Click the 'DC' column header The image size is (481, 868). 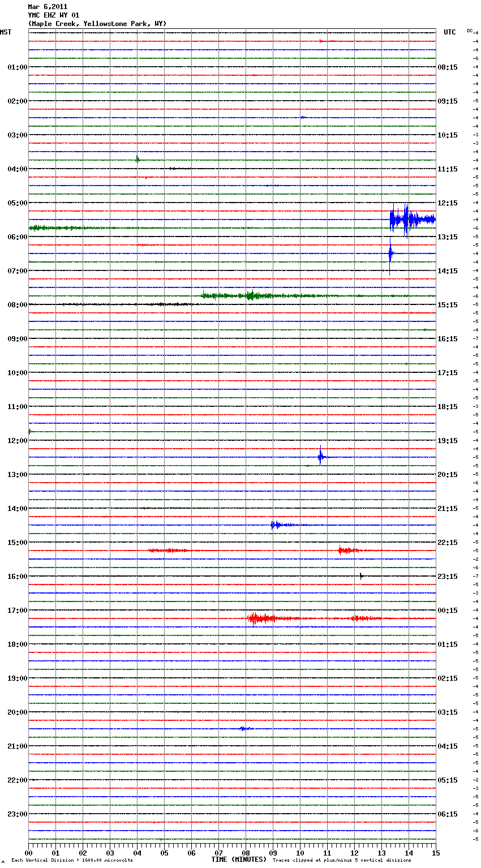(x=470, y=31)
